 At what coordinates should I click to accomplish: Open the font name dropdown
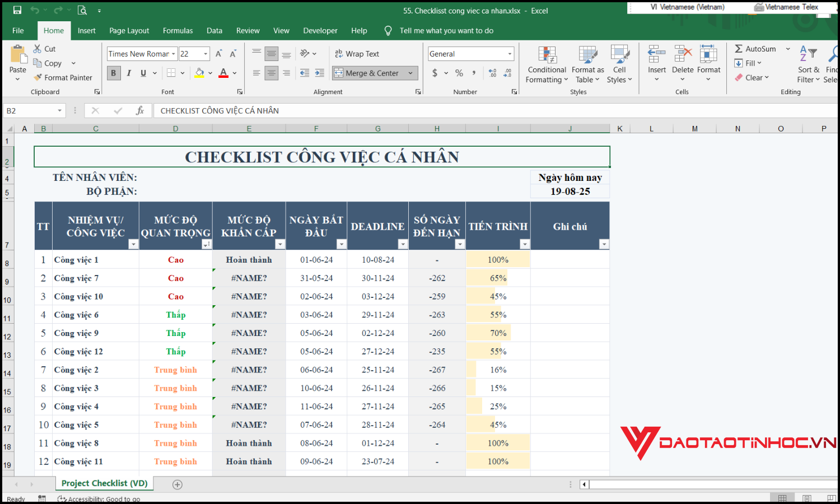pyautogui.click(x=174, y=54)
